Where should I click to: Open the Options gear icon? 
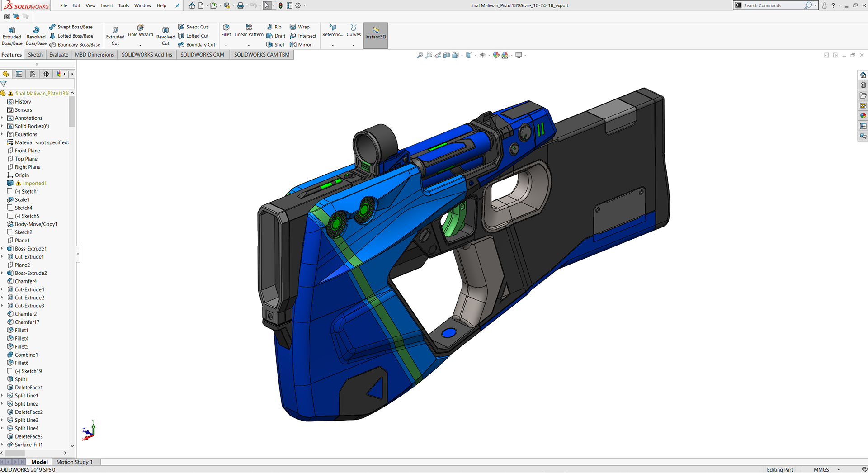298,5
